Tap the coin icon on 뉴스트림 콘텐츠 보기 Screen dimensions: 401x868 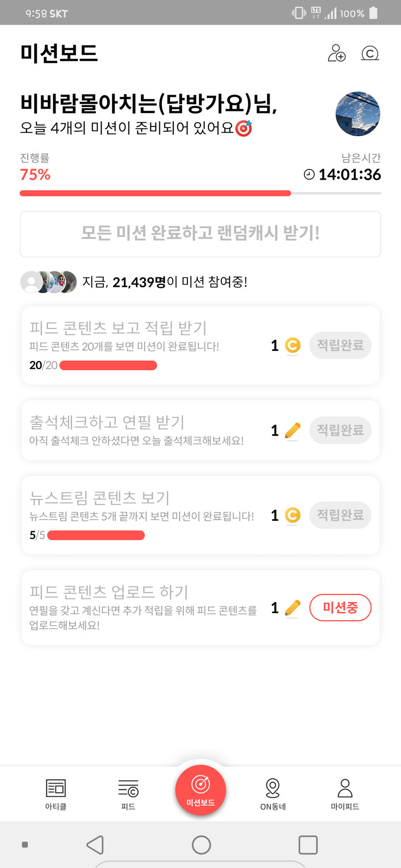(292, 516)
